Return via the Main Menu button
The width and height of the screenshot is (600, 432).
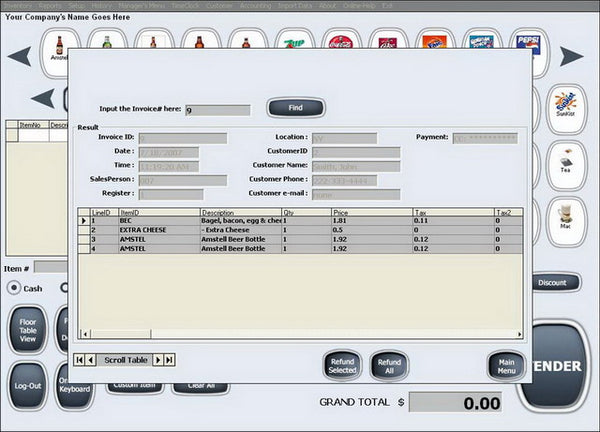pos(506,366)
